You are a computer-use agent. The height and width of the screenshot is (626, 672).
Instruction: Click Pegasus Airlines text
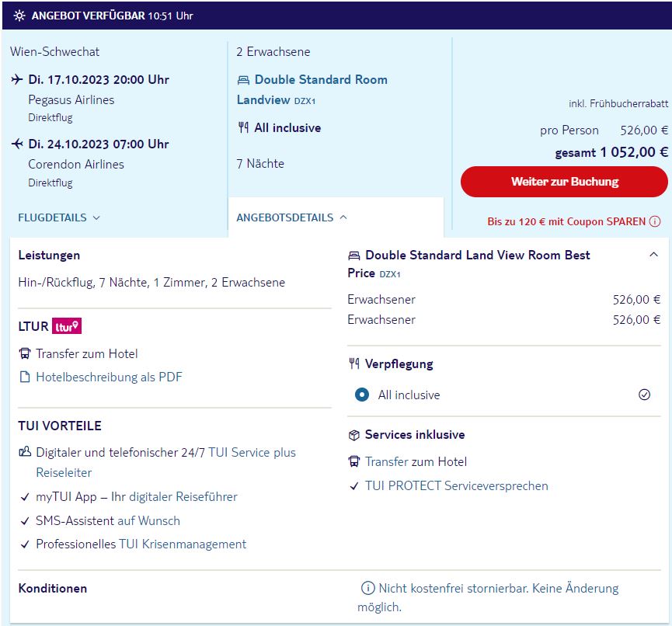[71, 100]
